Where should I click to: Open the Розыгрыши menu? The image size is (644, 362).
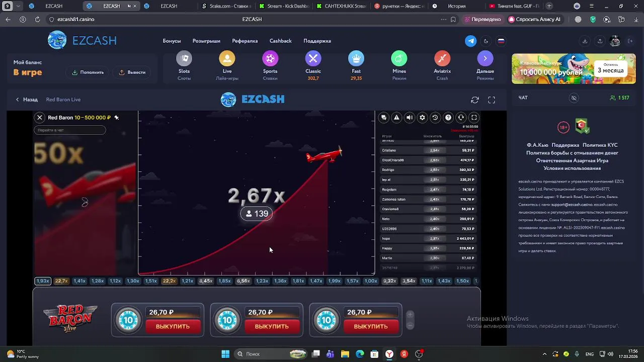(206, 41)
